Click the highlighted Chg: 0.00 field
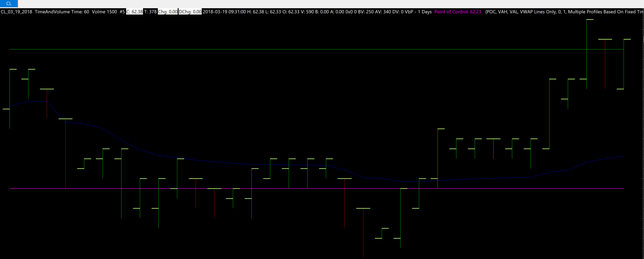644x259 pixels. 167,12
